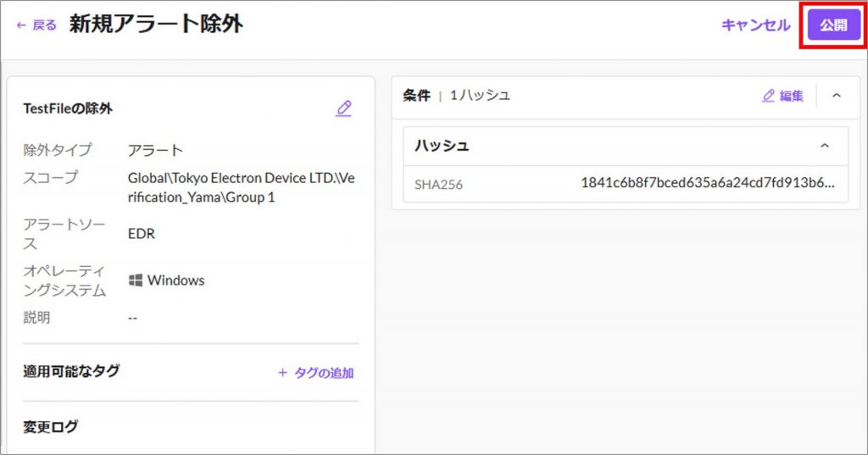Collapse the ハッシュ panel chevron
Viewport: 868px width, 455px height.
point(825,146)
